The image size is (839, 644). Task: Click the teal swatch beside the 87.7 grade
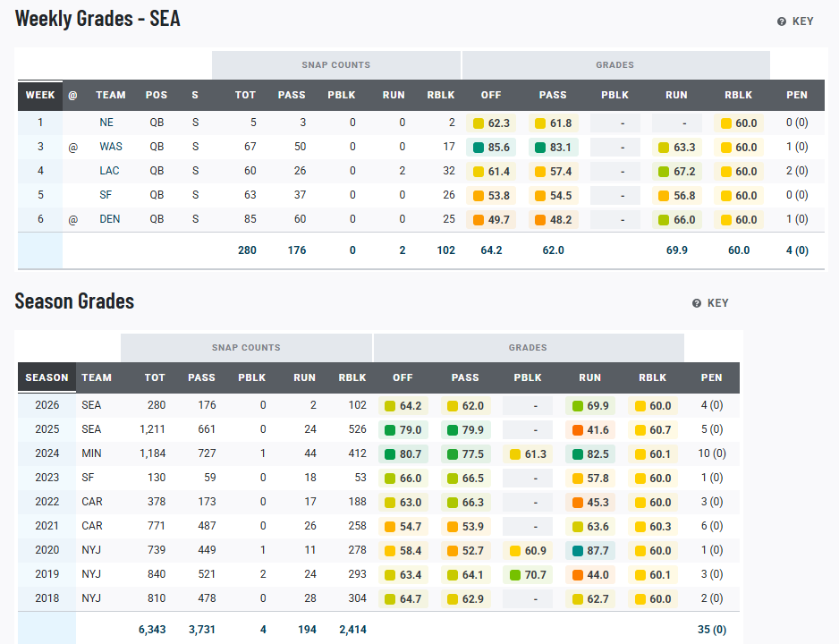(577, 551)
